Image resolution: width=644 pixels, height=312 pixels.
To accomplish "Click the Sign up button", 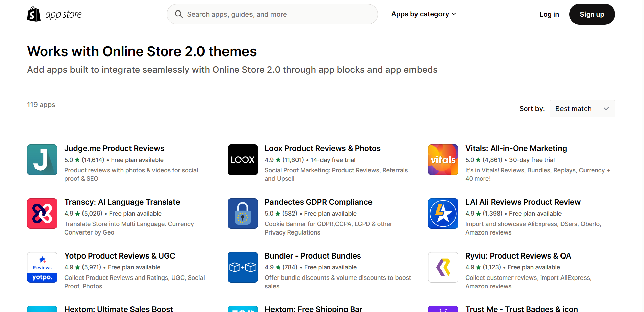I will coord(592,14).
